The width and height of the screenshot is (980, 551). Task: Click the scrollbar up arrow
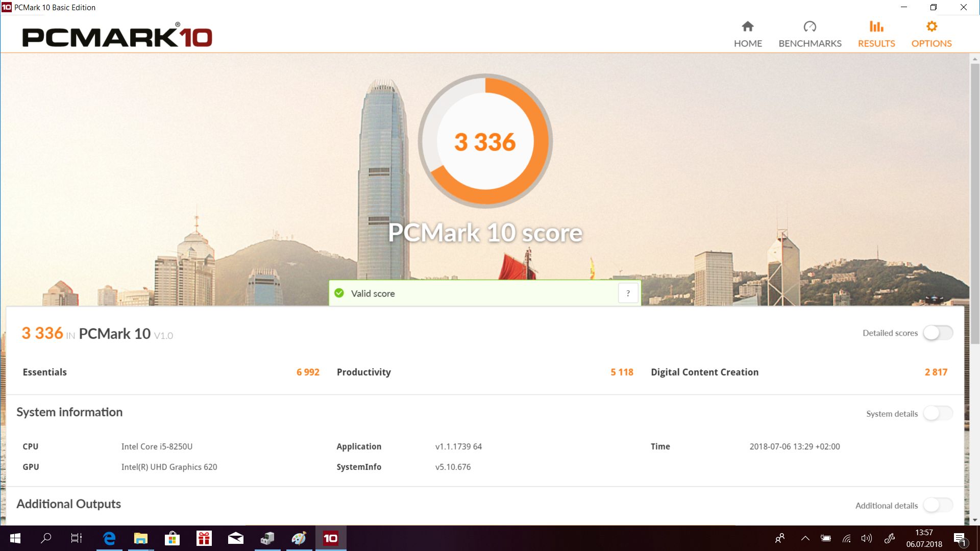974,59
